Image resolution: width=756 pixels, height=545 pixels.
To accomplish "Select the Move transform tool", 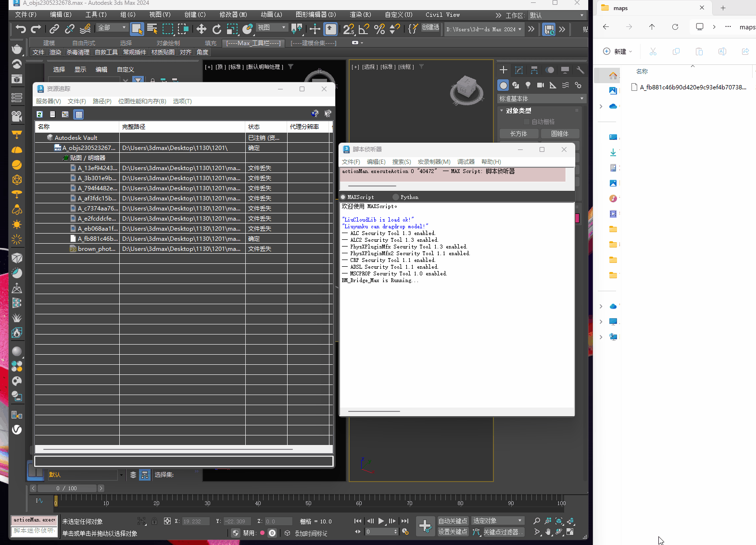I will click(x=202, y=29).
